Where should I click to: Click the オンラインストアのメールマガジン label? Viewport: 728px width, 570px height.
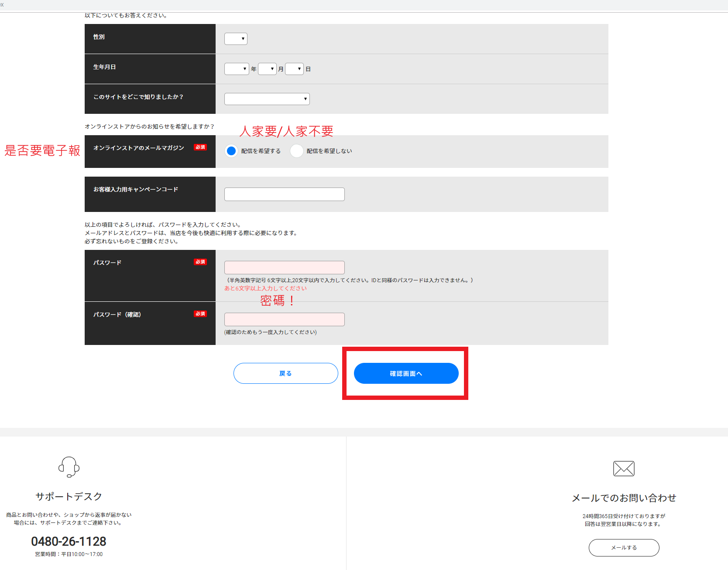(138, 148)
